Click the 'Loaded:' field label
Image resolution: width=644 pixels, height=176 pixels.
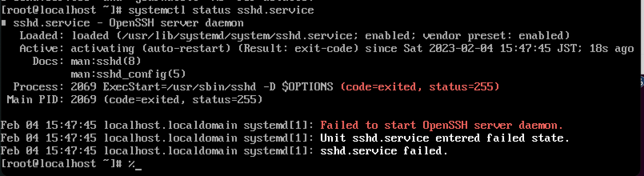click(42, 36)
